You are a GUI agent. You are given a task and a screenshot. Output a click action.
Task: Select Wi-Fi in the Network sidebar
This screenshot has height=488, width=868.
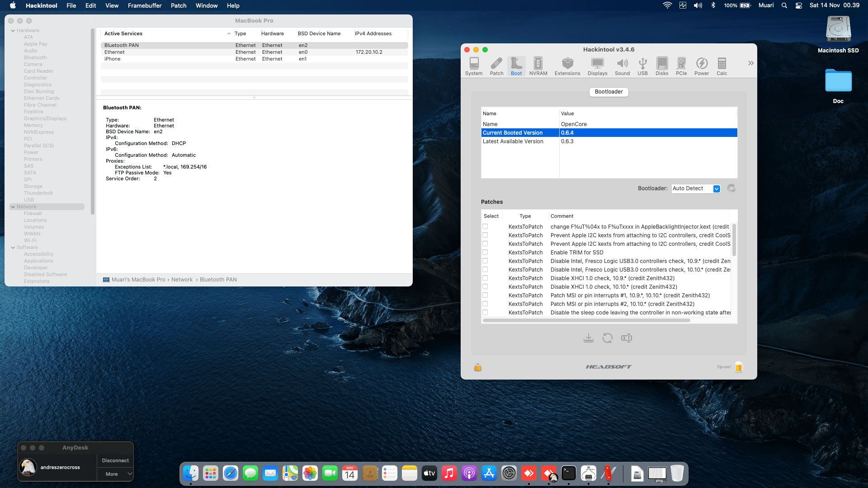click(x=30, y=240)
